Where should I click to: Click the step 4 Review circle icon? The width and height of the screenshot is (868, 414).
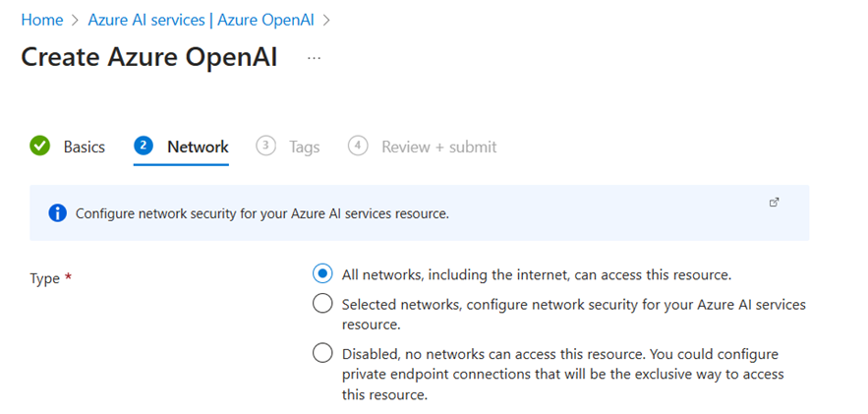[358, 147]
